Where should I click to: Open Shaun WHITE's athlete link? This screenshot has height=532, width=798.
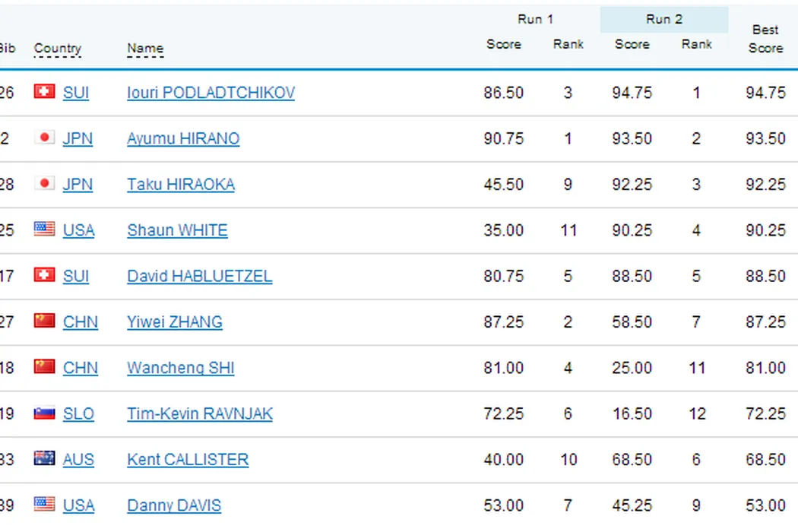tap(177, 230)
